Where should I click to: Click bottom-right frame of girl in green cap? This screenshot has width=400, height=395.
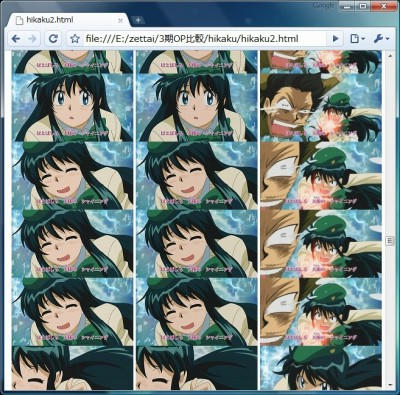click(x=321, y=368)
